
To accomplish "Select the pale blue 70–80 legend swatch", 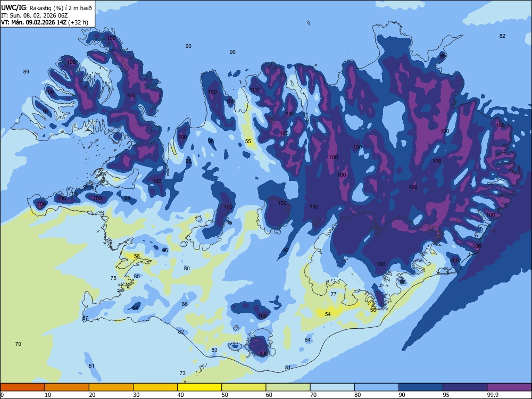I will pyautogui.click(x=332, y=387).
